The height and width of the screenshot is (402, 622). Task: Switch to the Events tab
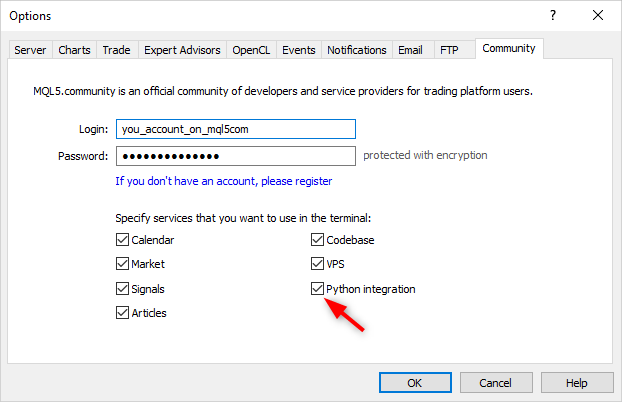coord(298,50)
